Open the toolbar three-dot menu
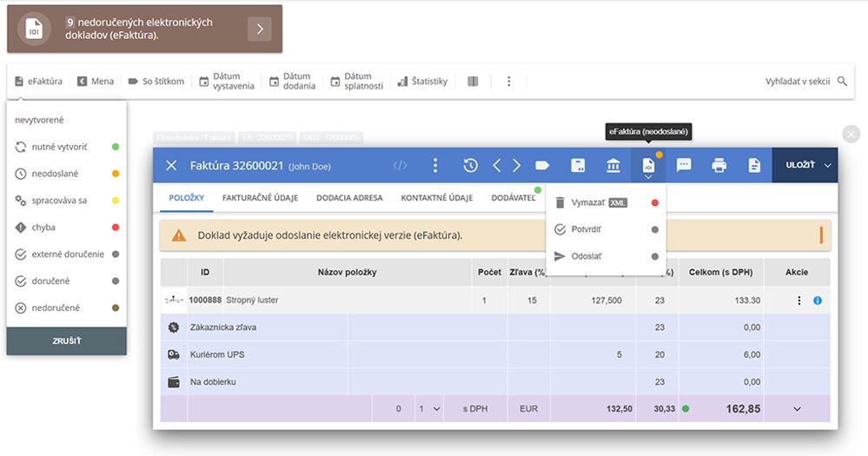The width and height of the screenshot is (868, 456). point(509,82)
